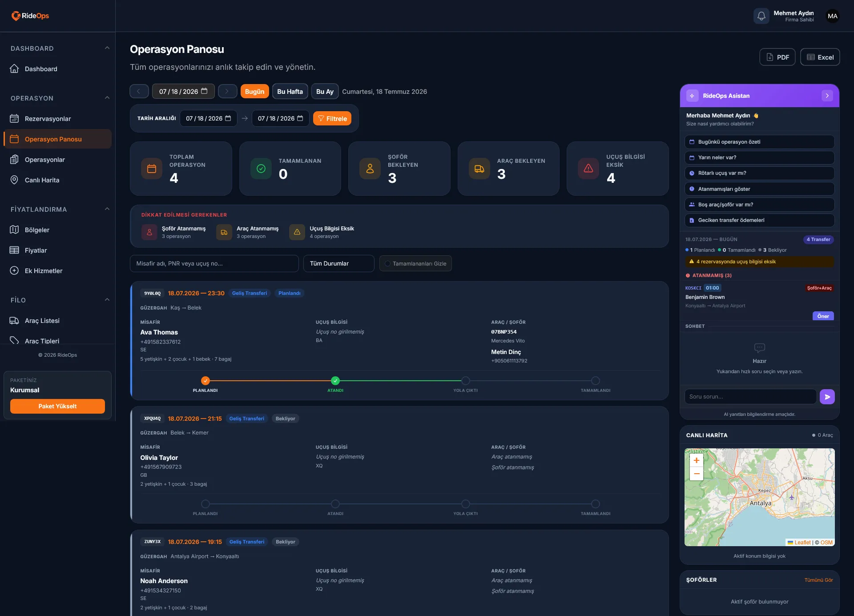This screenshot has height=616, width=854.
Task: Click the Bu Ay button
Action: [325, 91]
